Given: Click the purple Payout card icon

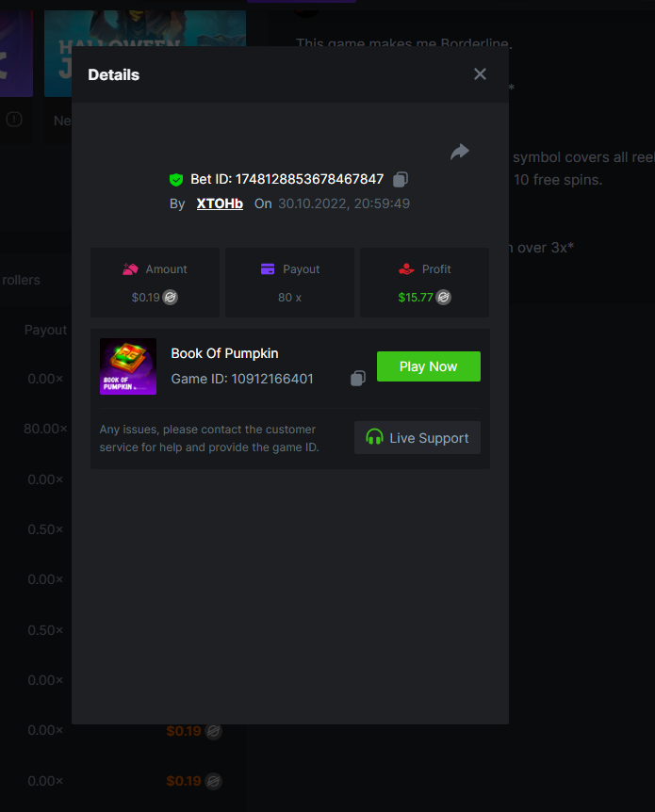Looking at the screenshot, I should [269, 269].
